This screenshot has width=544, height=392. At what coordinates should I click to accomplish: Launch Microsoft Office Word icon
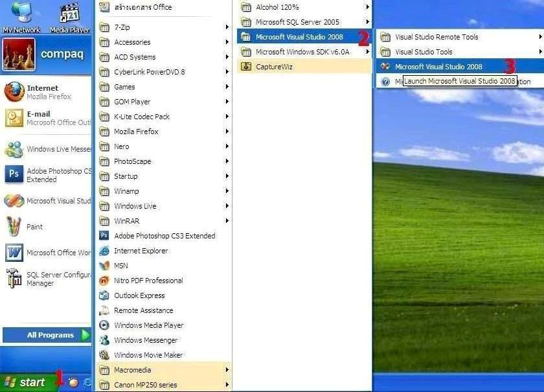pos(14,253)
